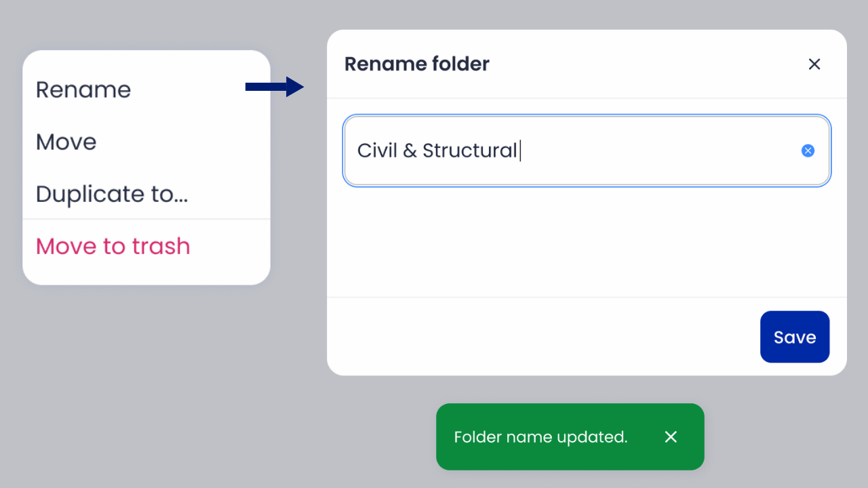868x488 pixels.
Task: Click dialog footer area left of Save
Action: pyautogui.click(x=542, y=337)
